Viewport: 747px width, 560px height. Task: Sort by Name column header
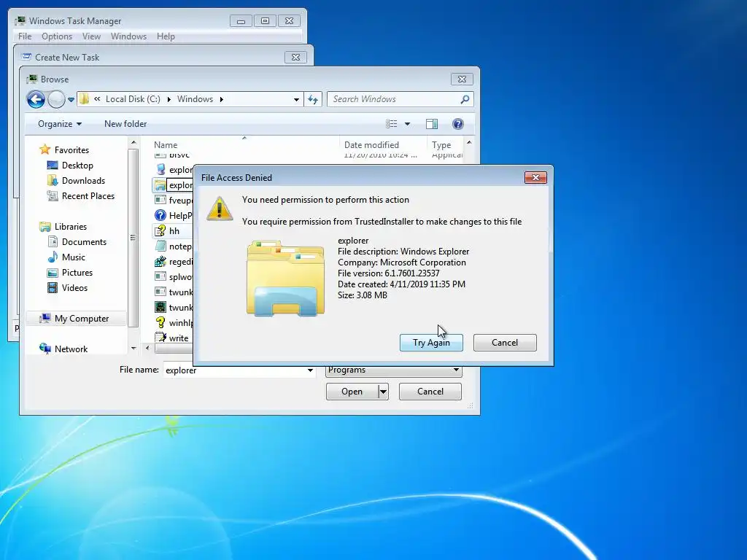click(x=166, y=145)
